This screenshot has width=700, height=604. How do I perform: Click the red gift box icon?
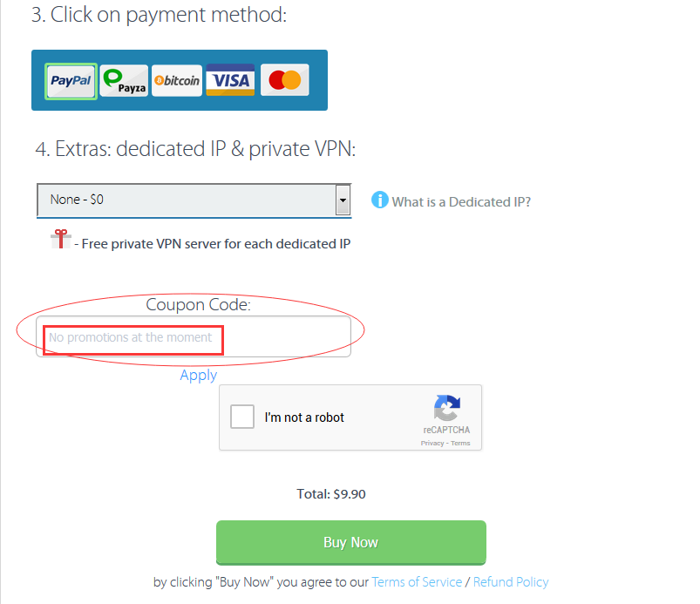coord(61,239)
